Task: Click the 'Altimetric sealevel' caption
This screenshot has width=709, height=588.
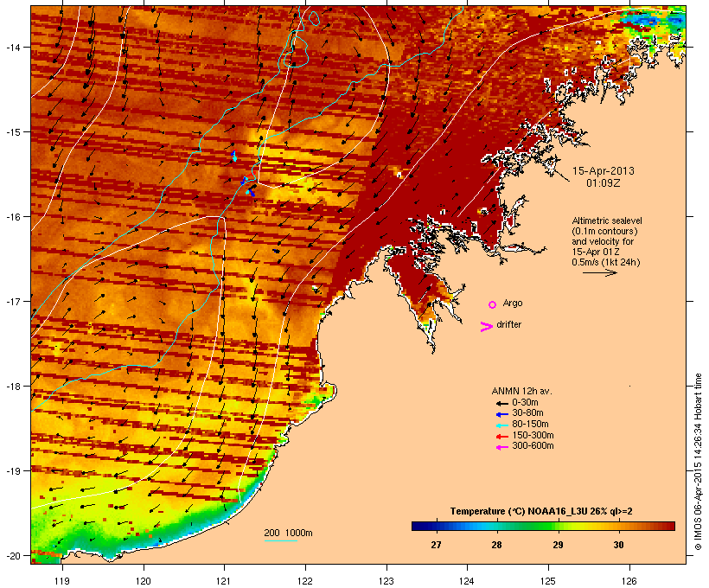Action: click(607, 220)
